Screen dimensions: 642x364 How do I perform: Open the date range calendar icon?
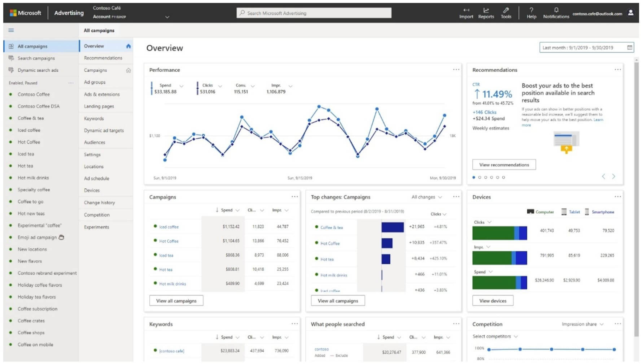pos(630,47)
